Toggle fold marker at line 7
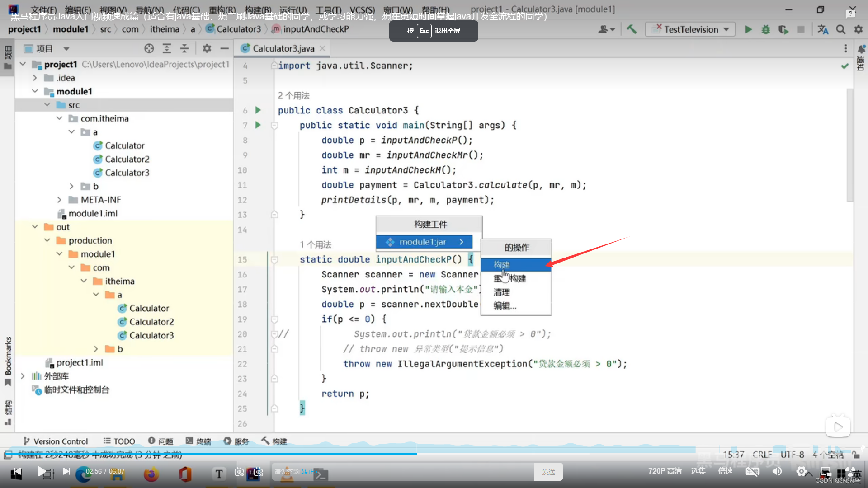This screenshot has height=488, width=868. (274, 125)
